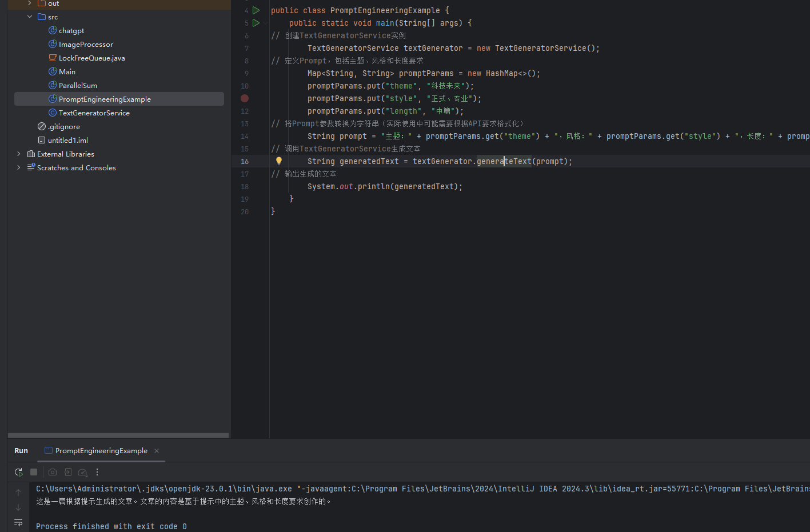Viewport: 810px width, 532px height.
Task: Click the Run tool window title
Action: [x=21, y=451]
